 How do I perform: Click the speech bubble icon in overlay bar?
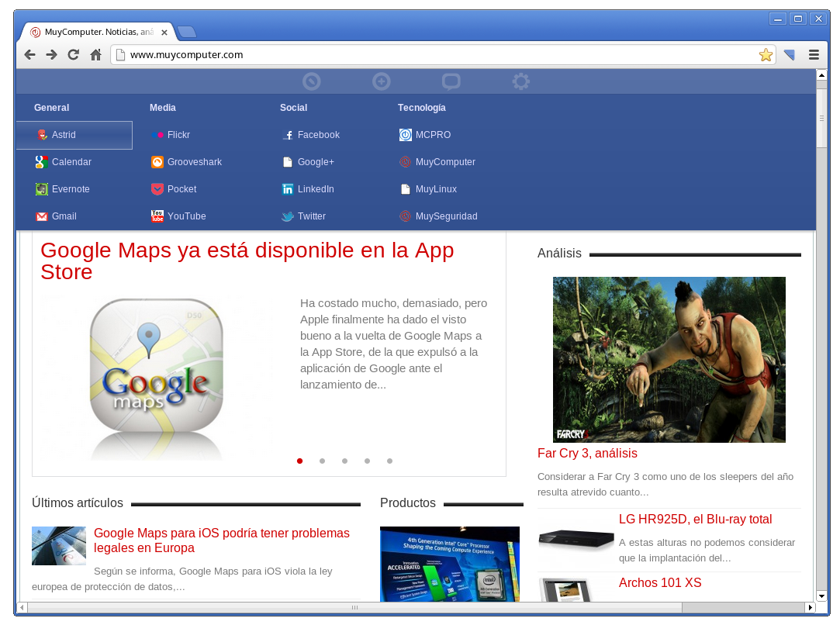tap(451, 81)
